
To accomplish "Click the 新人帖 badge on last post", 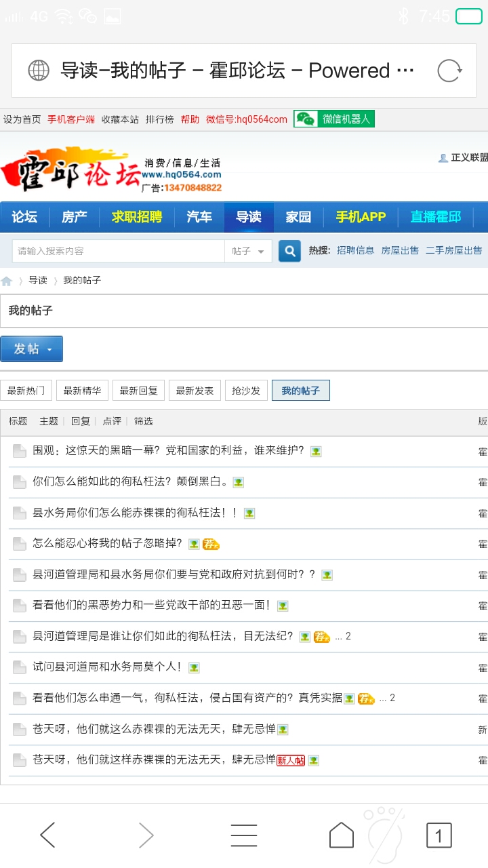I will click(291, 760).
